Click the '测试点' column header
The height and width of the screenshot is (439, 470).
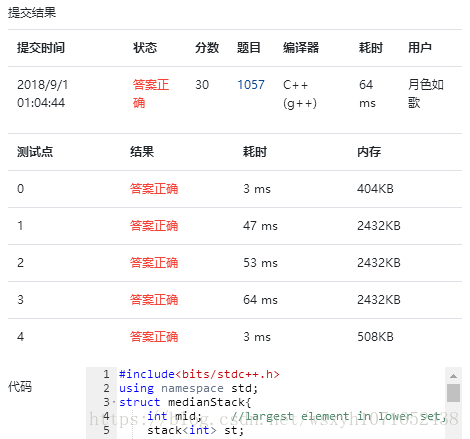pos(35,152)
